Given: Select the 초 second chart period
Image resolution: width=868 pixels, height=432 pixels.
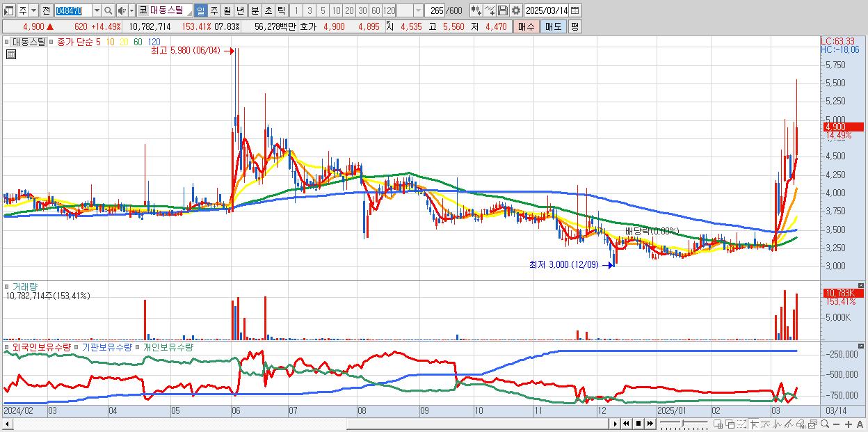Looking at the screenshot, I should coord(268,10).
